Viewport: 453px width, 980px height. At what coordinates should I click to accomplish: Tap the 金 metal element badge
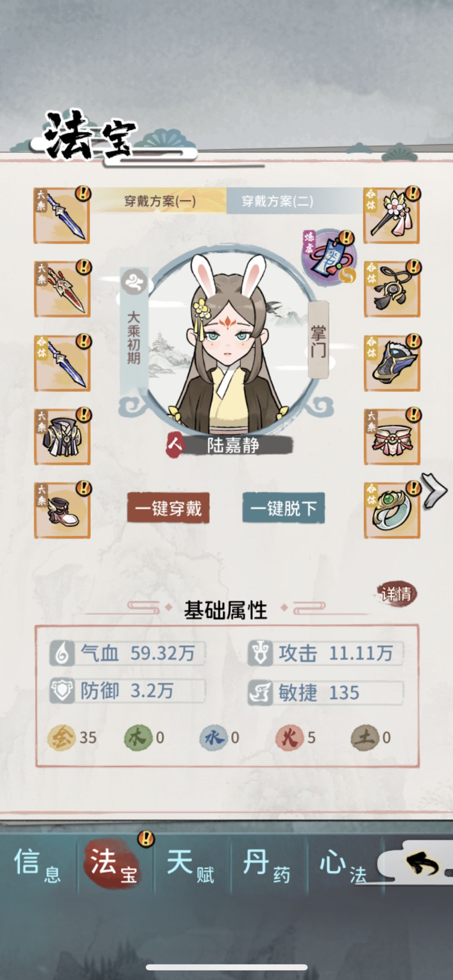61,738
